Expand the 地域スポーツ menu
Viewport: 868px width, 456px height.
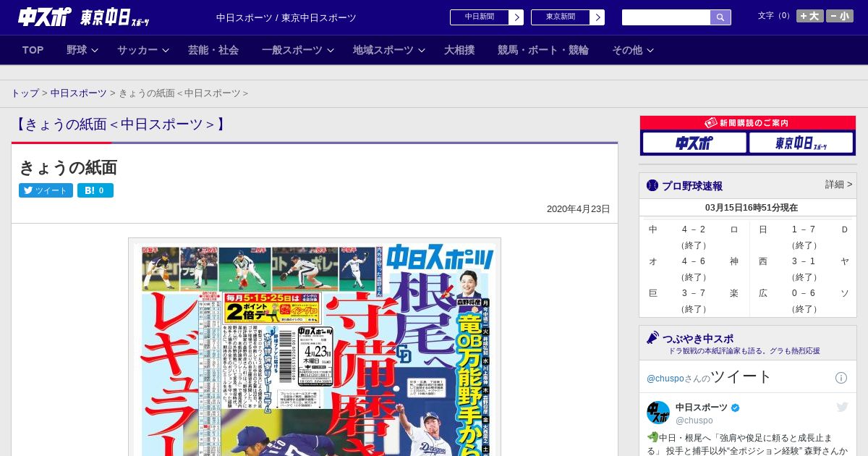click(389, 50)
